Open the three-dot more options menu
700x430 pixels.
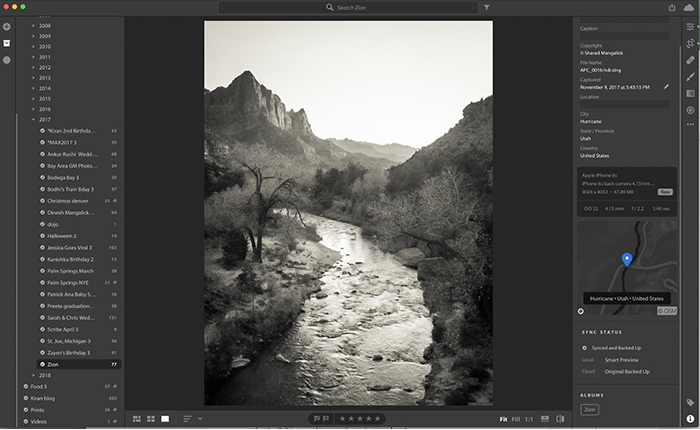click(690, 125)
